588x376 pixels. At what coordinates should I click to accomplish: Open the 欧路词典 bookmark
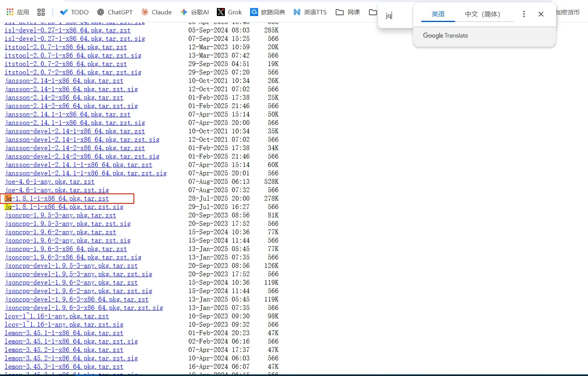coord(267,12)
